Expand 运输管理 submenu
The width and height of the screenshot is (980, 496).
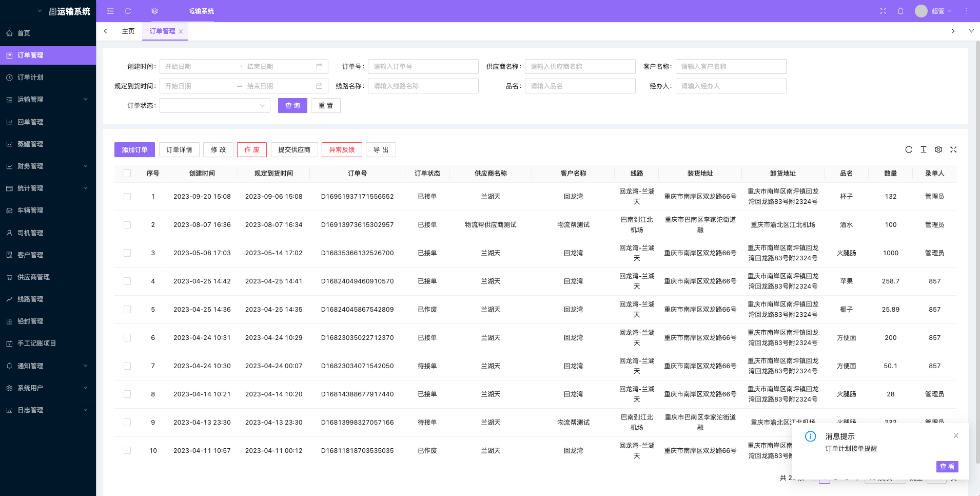coord(48,99)
